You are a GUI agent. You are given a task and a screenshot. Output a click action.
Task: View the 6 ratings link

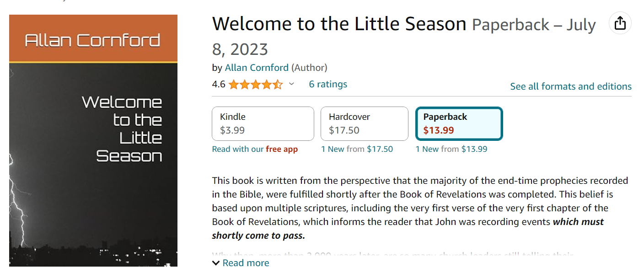tap(328, 84)
